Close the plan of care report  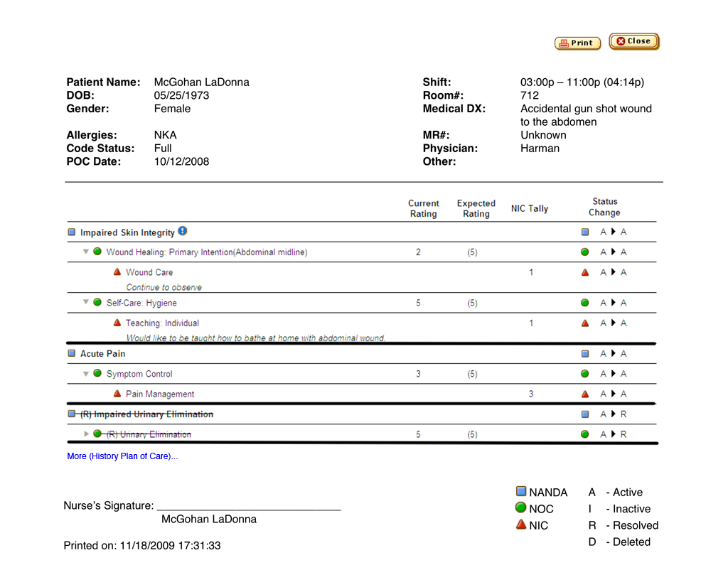click(x=634, y=41)
